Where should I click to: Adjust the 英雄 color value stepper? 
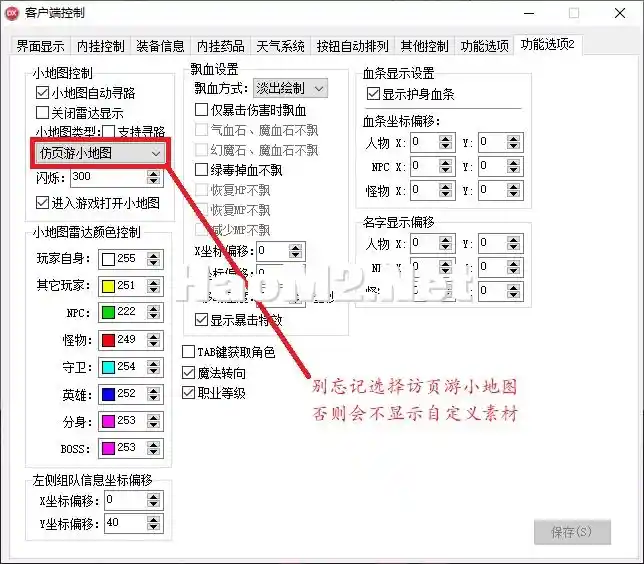pyautogui.click(x=154, y=394)
